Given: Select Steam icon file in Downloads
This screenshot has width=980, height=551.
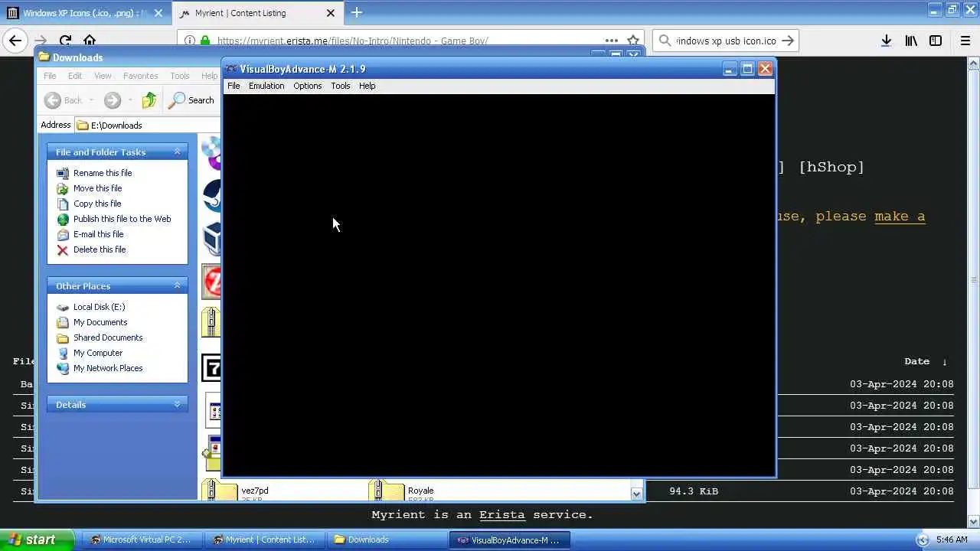Looking at the screenshot, I should tap(212, 195).
